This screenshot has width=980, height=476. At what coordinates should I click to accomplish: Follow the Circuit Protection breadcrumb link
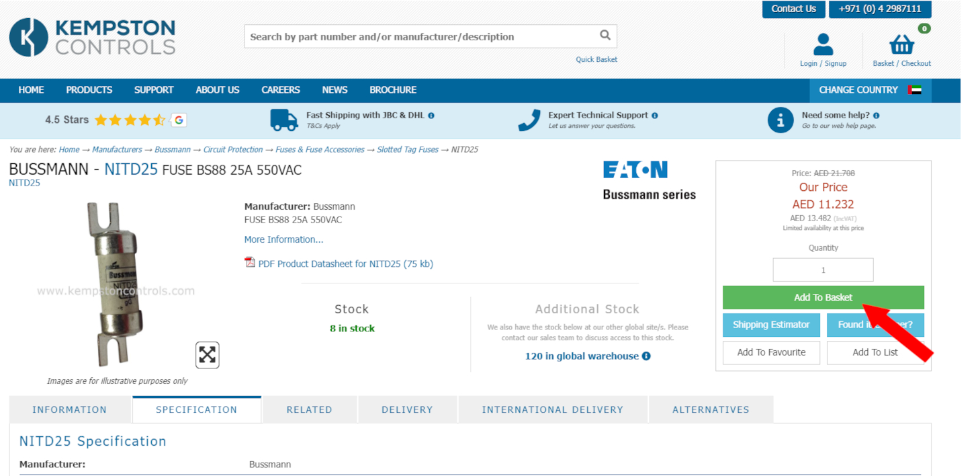(x=233, y=150)
